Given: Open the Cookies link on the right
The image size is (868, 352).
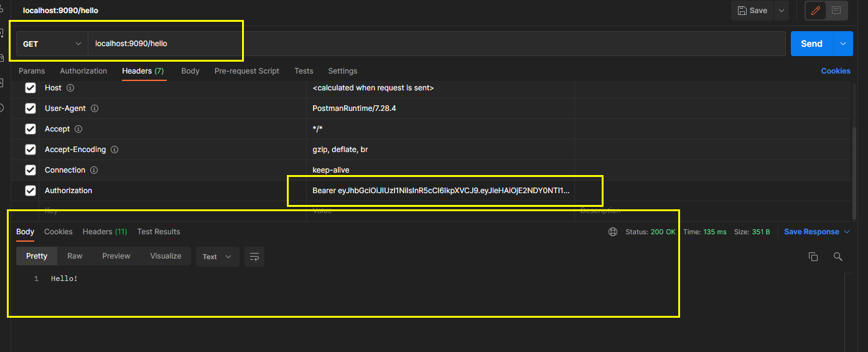Looking at the screenshot, I should 836,71.
